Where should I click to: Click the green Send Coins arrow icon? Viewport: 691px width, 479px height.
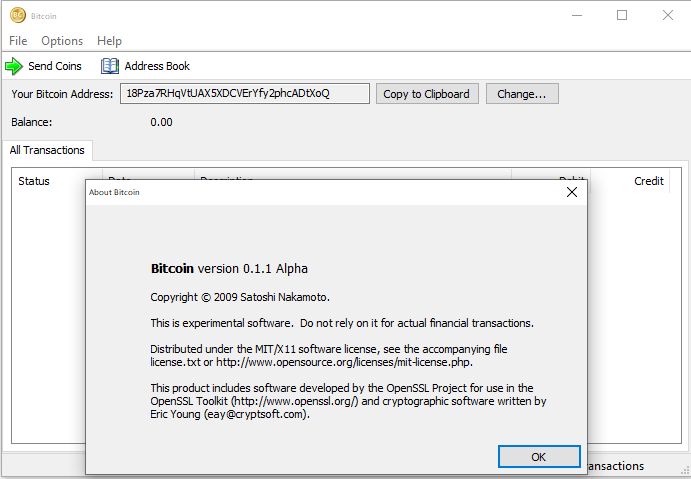(14, 66)
